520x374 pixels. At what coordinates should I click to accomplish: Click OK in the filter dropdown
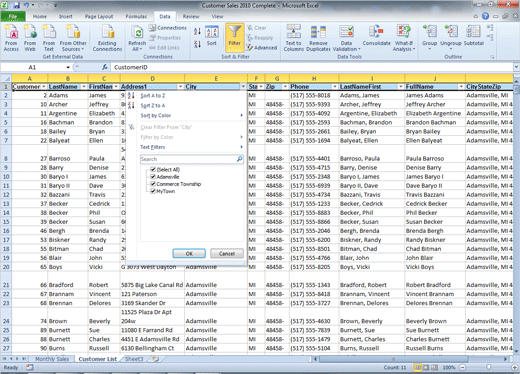pos(189,254)
